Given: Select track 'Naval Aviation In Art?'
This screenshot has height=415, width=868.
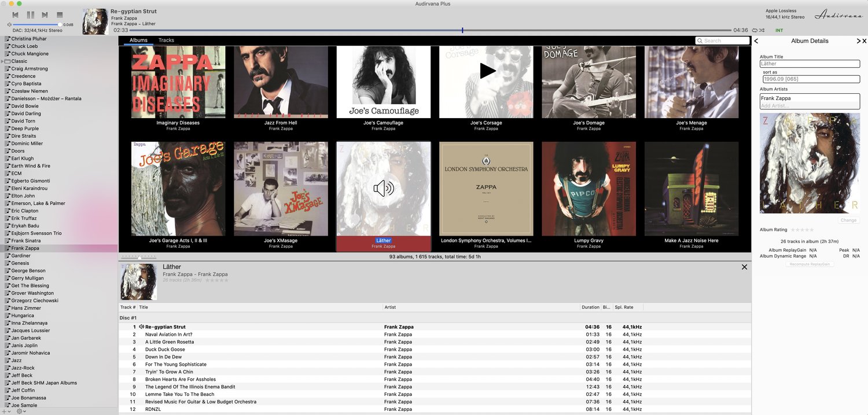Looking at the screenshot, I should click(x=435, y=335).
